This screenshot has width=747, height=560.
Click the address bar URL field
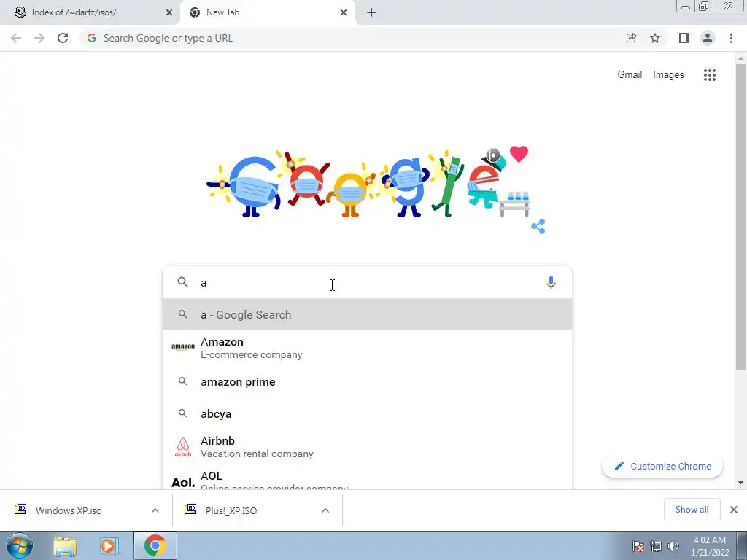[x=352, y=38]
